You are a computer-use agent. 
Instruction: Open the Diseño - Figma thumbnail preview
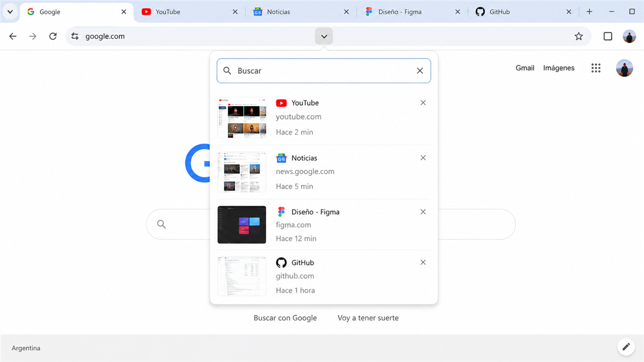coord(242,225)
